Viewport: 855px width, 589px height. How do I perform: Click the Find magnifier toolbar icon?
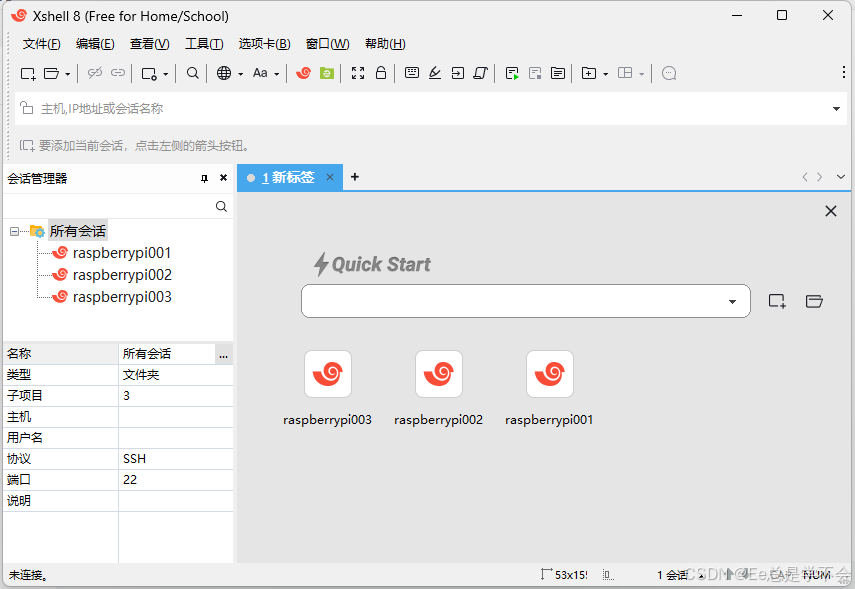[x=192, y=73]
